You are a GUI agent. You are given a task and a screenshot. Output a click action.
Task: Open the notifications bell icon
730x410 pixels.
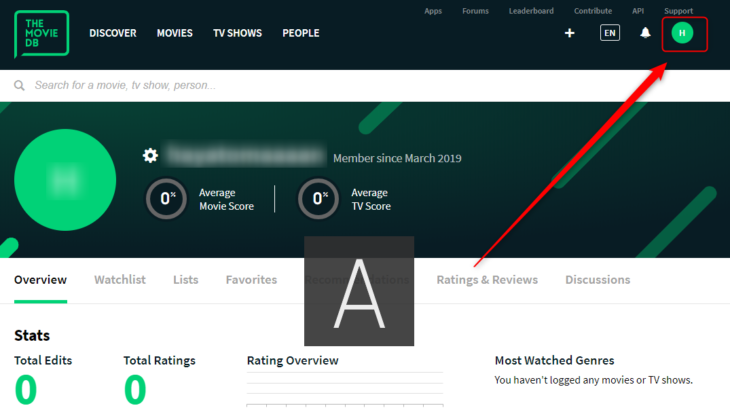tap(645, 33)
